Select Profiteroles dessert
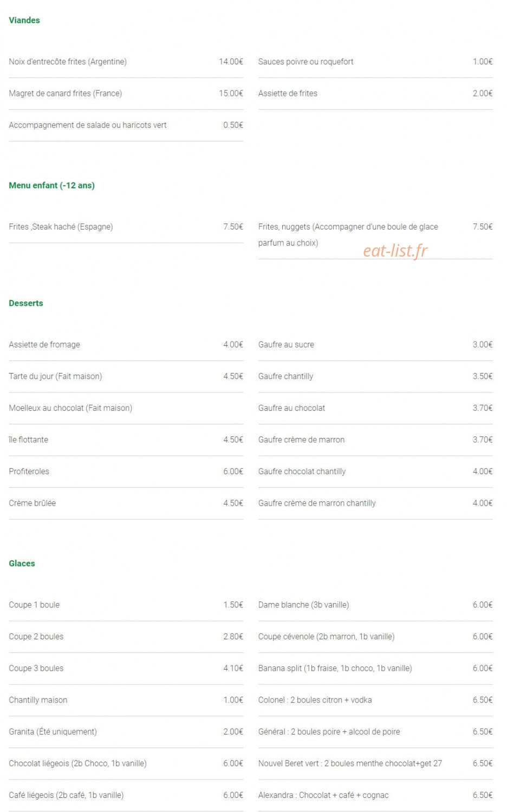 pos(29,472)
